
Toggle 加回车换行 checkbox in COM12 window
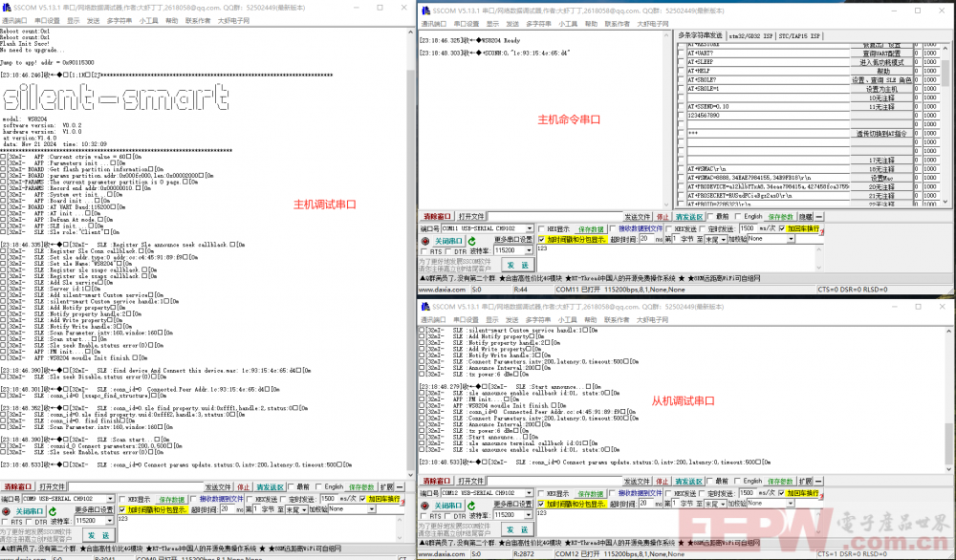tap(782, 492)
